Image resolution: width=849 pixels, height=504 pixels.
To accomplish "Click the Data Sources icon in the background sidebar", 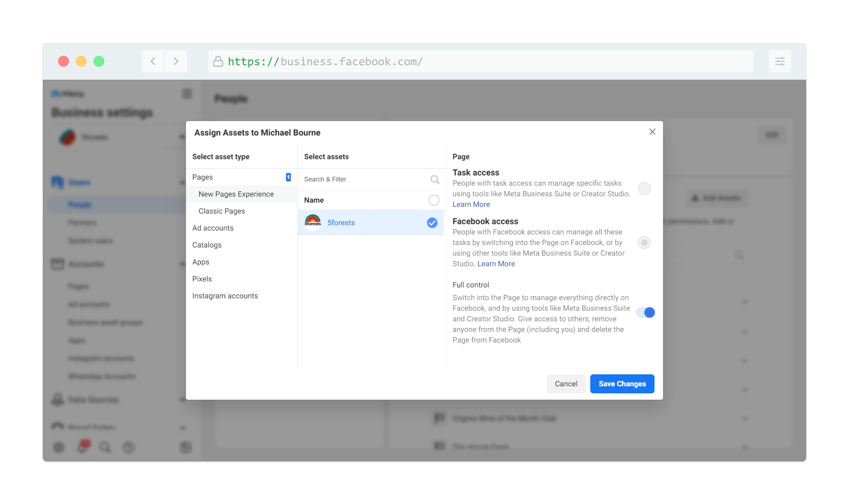I will 57,400.
